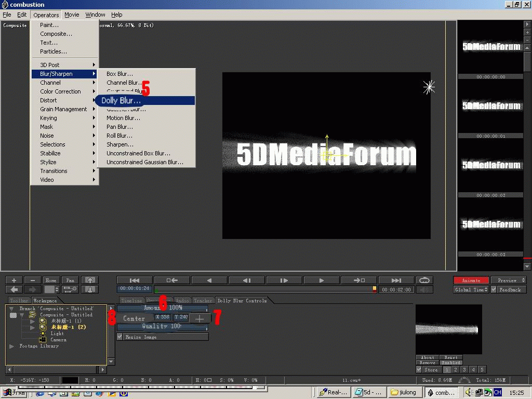
Task: Click the layer icon of 未标题-1 (2)
Action: [x=43, y=327]
